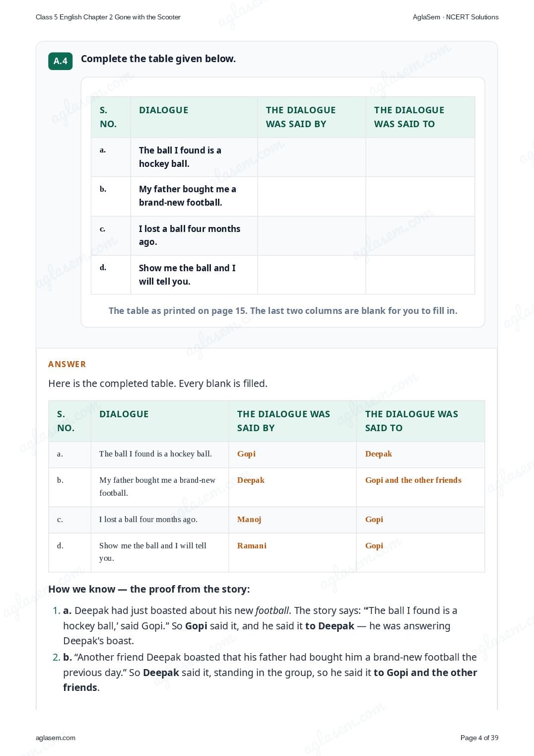Select the bold 'to Deepak' phrase in explanation
The image size is (534, 756).
point(330,626)
